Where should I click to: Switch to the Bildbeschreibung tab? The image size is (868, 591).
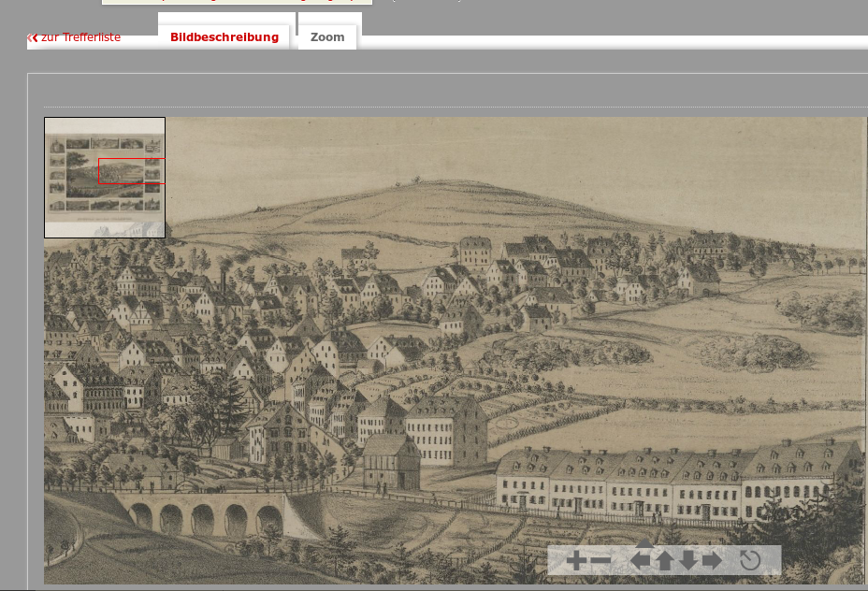tap(224, 37)
